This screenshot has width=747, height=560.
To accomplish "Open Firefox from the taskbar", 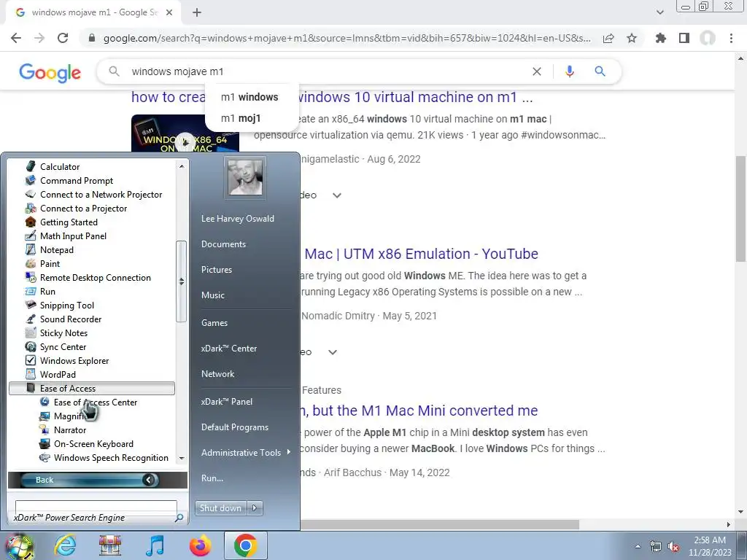I will [x=200, y=545].
